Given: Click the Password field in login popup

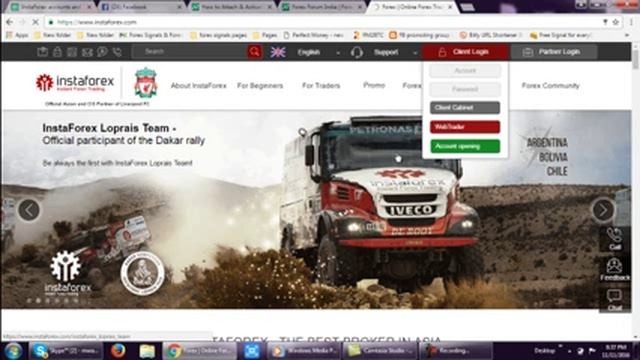Looking at the screenshot, I should (465, 89).
